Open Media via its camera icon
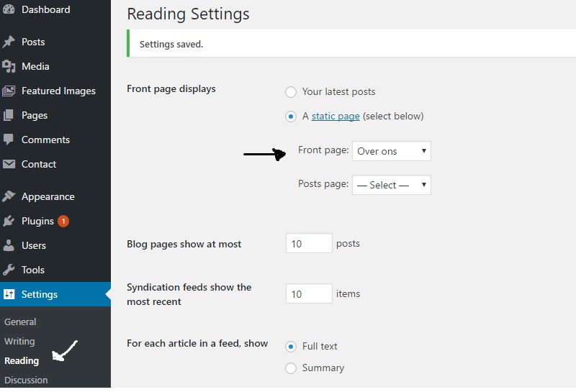The height and width of the screenshot is (392, 581). tap(9, 67)
